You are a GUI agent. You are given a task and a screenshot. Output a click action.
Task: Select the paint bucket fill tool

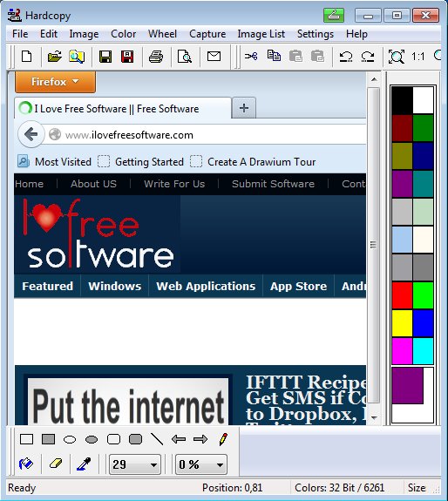click(26, 464)
